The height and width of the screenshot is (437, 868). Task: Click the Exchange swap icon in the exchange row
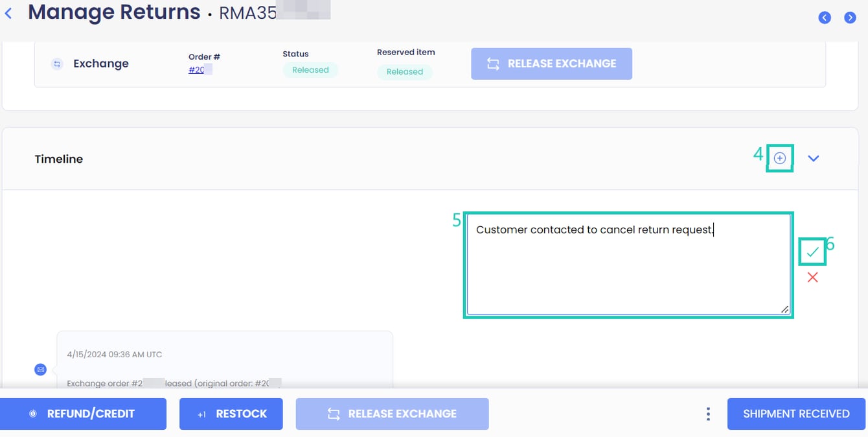click(57, 64)
